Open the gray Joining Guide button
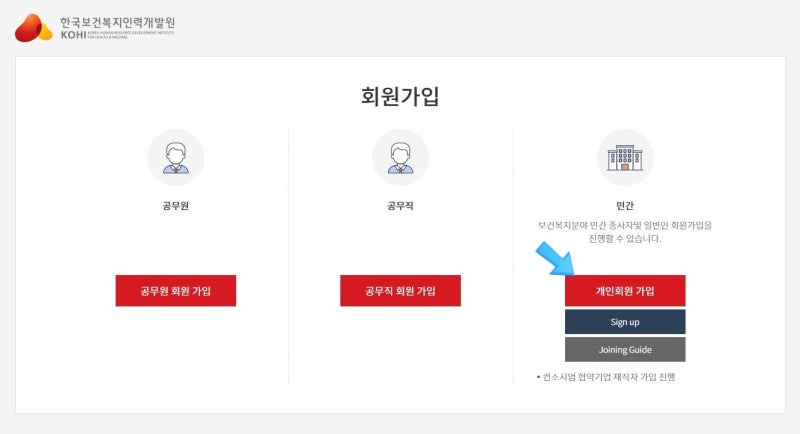The image size is (800, 434). pos(625,349)
